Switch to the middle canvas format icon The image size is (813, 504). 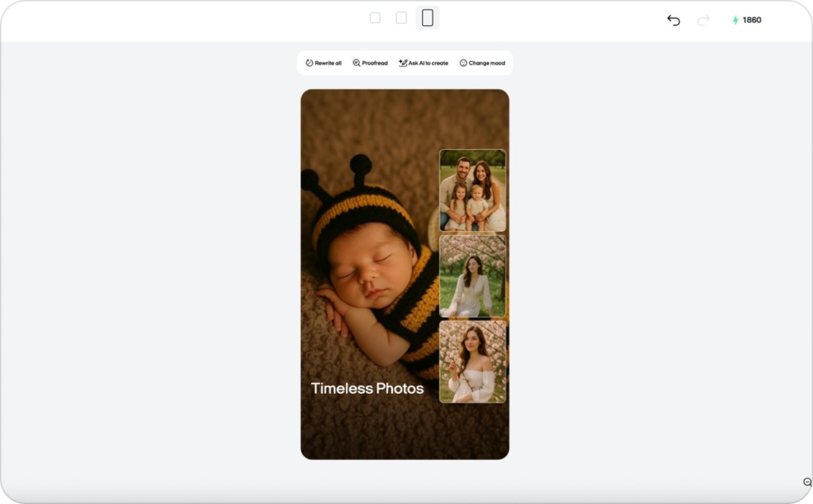click(x=401, y=17)
